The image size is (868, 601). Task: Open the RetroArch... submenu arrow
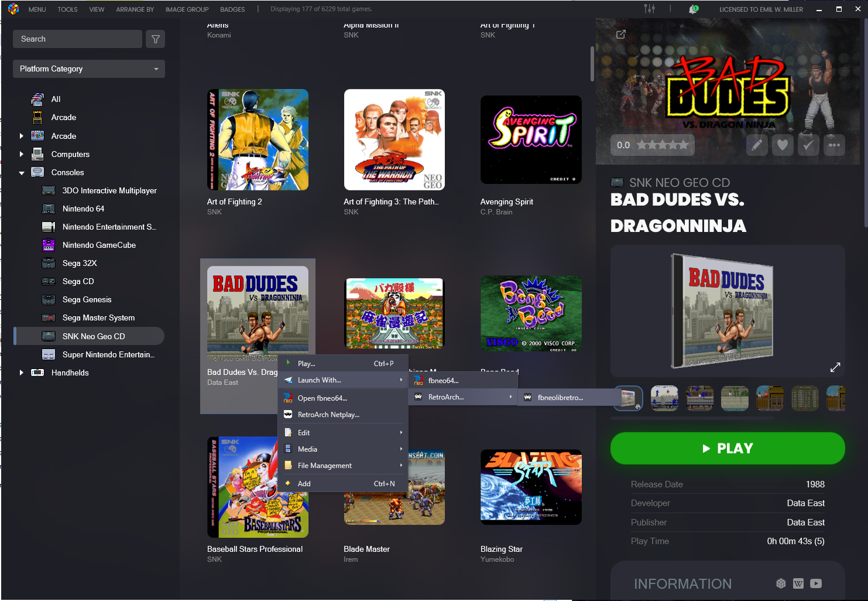pyautogui.click(x=510, y=397)
